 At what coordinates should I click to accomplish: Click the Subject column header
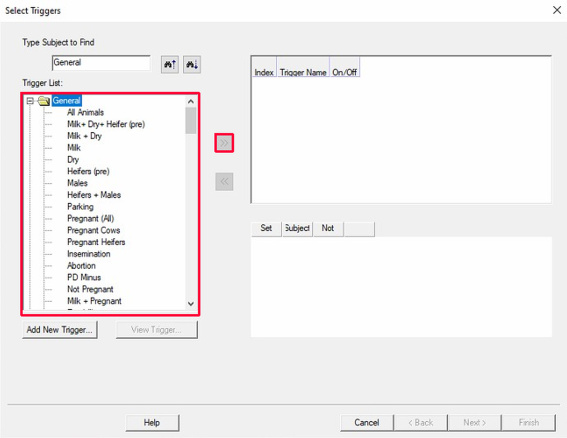(x=297, y=229)
